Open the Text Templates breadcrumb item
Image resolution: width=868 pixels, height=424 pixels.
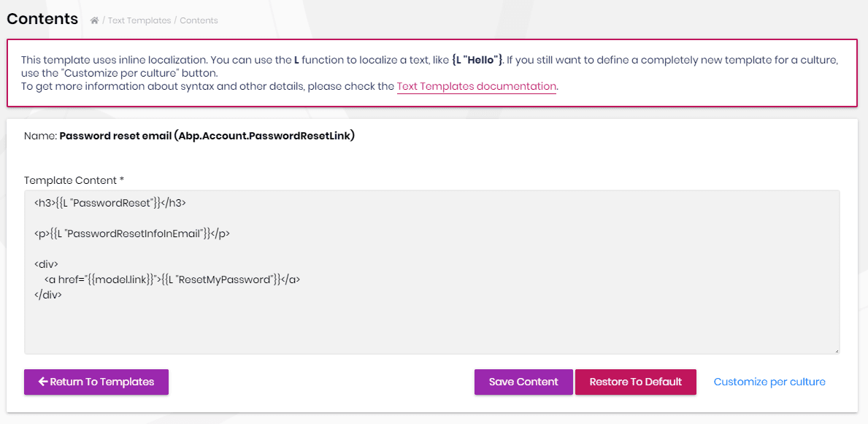139,20
